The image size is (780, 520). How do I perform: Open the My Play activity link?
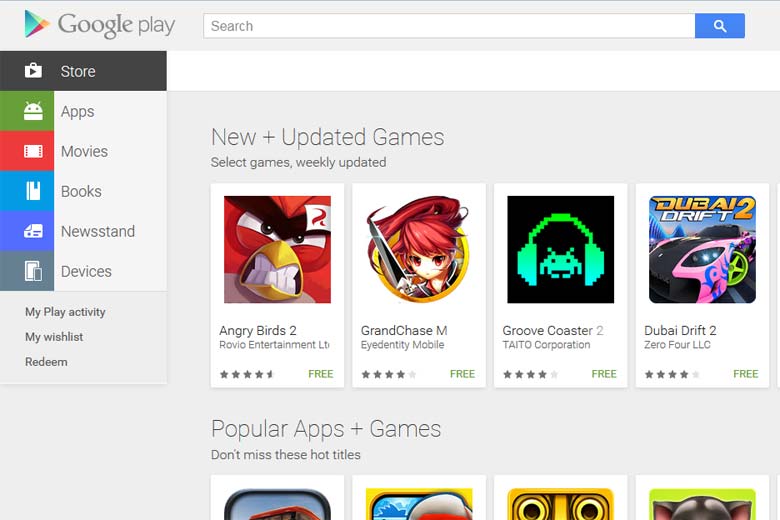click(x=65, y=312)
